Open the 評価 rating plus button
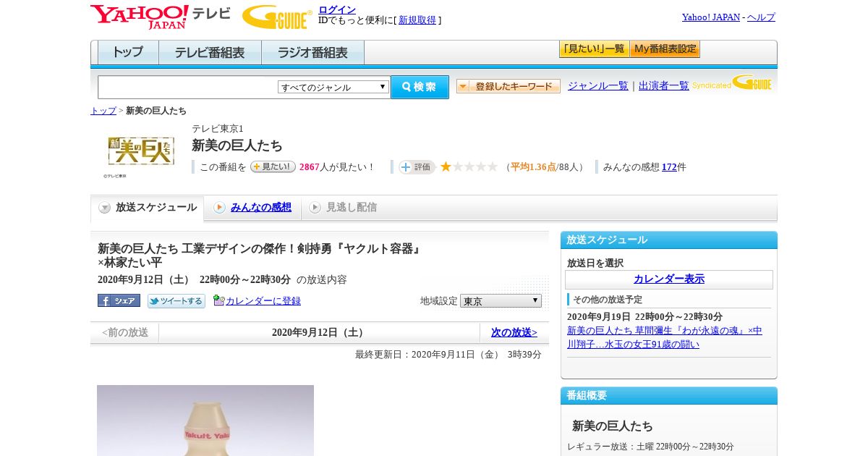The image size is (868, 456). pyautogui.click(x=416, y=166)
